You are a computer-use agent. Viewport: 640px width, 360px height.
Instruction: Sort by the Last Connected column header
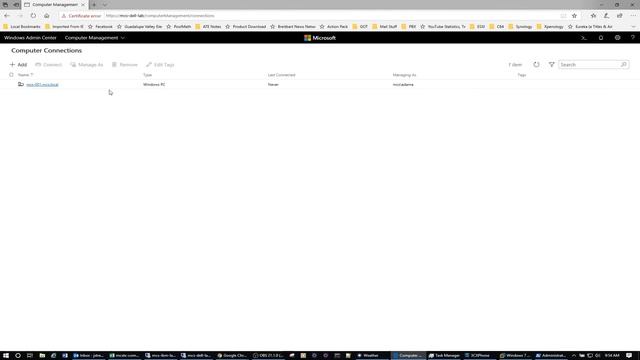click(281, 75)
